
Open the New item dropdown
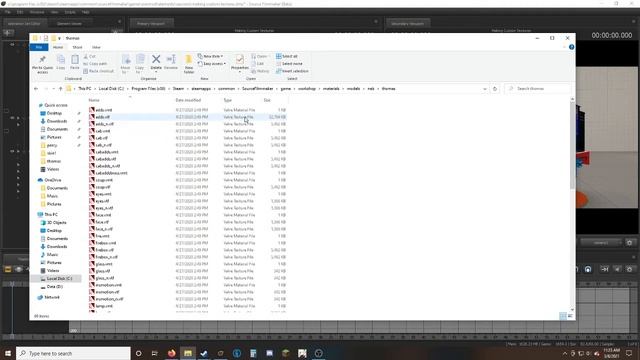point(210,56)
